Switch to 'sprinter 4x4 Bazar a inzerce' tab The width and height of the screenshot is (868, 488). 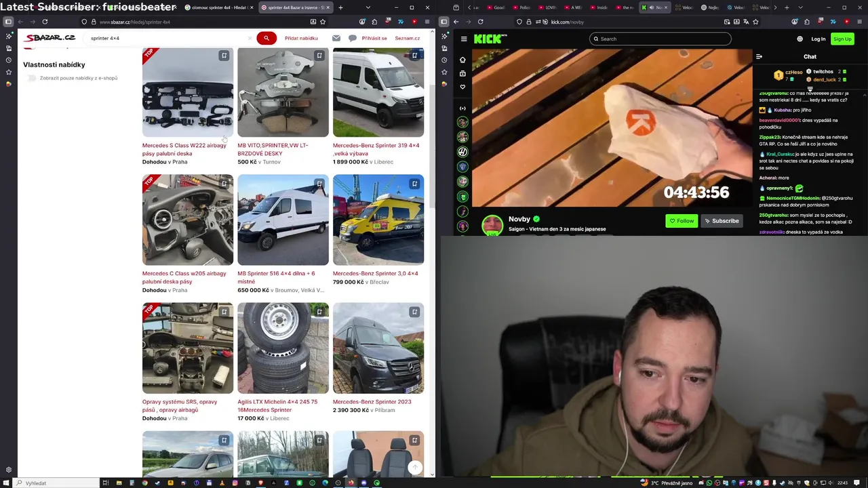pos(295,7)
